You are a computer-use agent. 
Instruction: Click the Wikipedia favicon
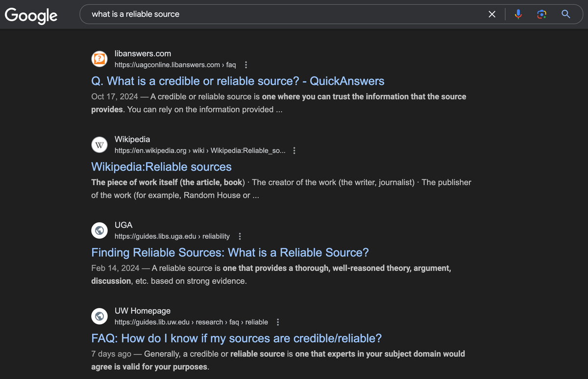99,145
